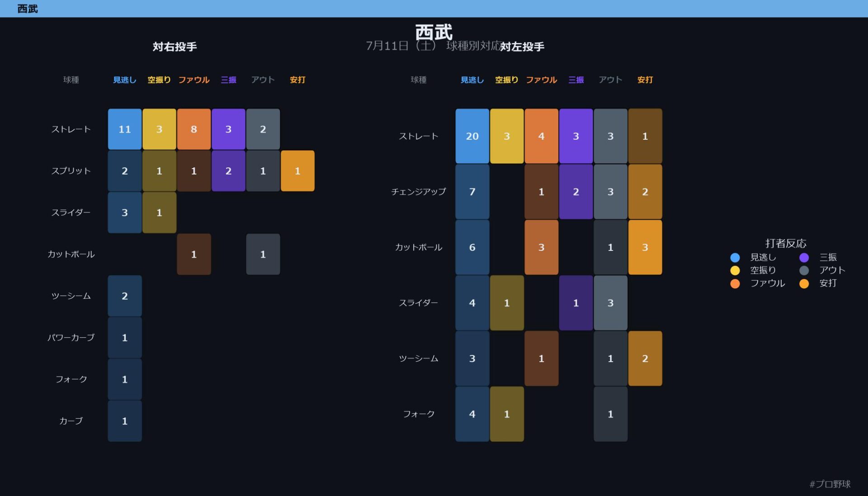The width and height of the screenshot is (868, 496).
Task: Select the スライダー row label in 対左投手
Action: tap(419, 303)
